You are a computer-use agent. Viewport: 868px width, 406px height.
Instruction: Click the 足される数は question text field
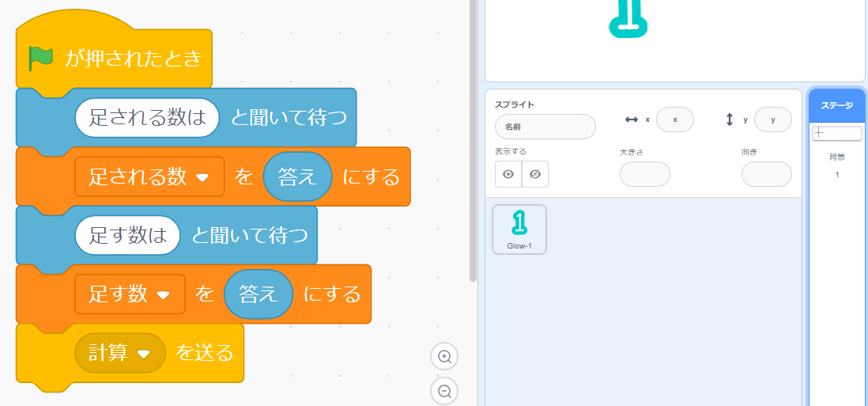[x=146, y=118]
